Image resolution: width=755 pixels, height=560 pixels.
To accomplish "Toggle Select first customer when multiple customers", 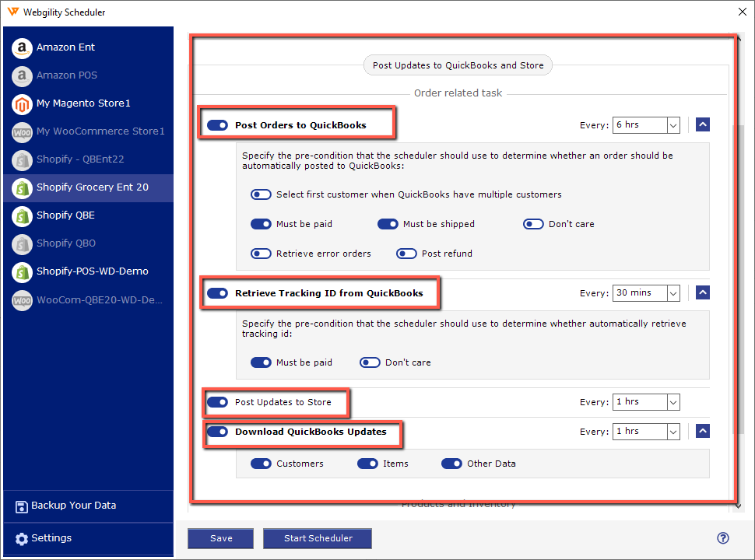I will click(x=261, y=194).
